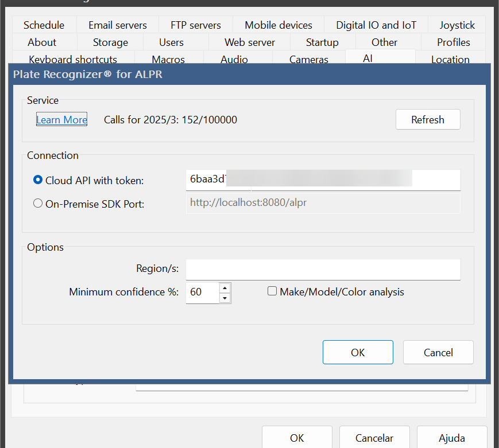Click the Ajuda help button
The width and height of the screenshot is (499, 448).
(452, 438)
